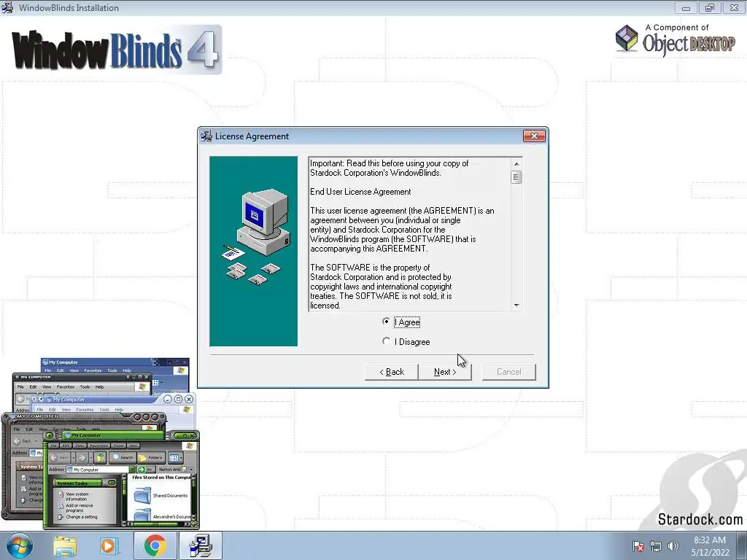Screen dimensions: 747x560
Task: Click the license text scrollbar thumb
Action: [516, 177]
